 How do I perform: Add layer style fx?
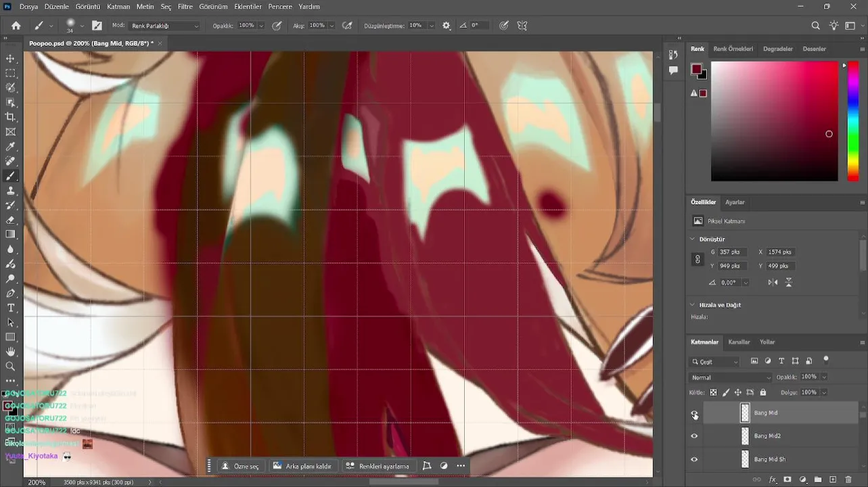coord(772,480)
